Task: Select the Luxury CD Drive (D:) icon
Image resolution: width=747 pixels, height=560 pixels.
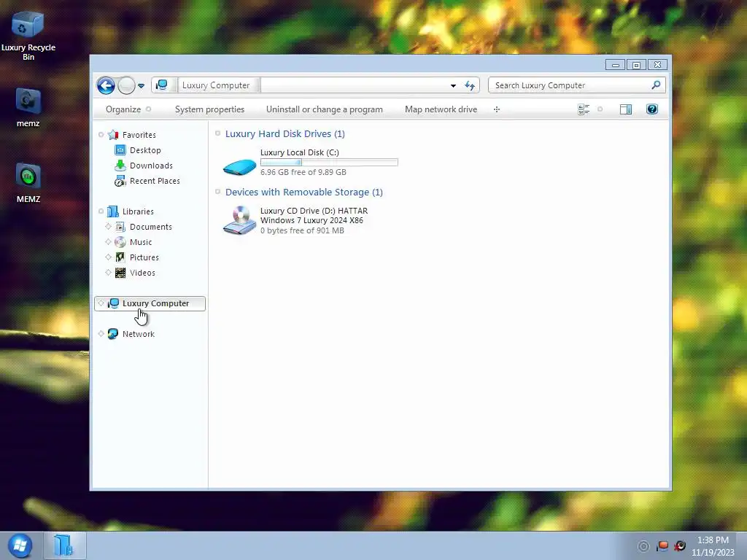Action: 239,220
